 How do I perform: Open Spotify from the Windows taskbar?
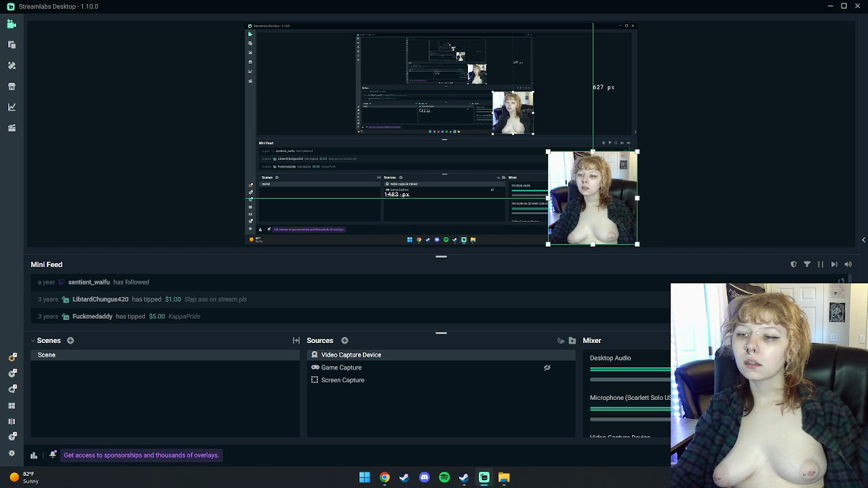click(444, 477)
